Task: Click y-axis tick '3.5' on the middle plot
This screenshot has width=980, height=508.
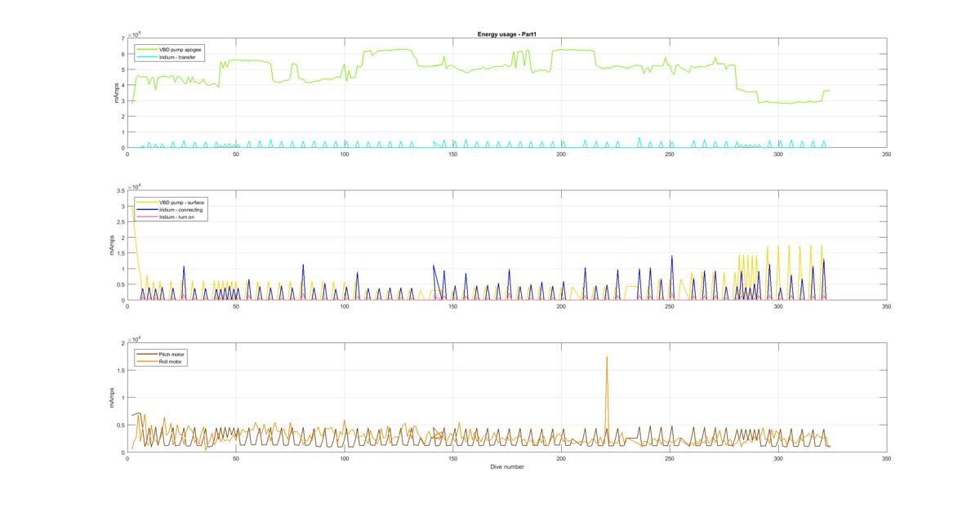Action: (121, 190)
